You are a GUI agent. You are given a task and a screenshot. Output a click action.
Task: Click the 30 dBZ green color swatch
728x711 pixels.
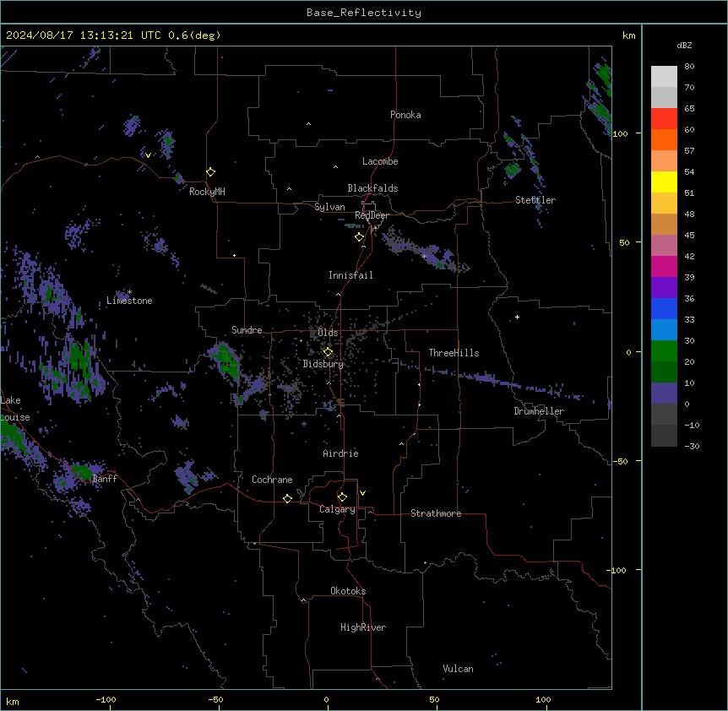[664, 351]
